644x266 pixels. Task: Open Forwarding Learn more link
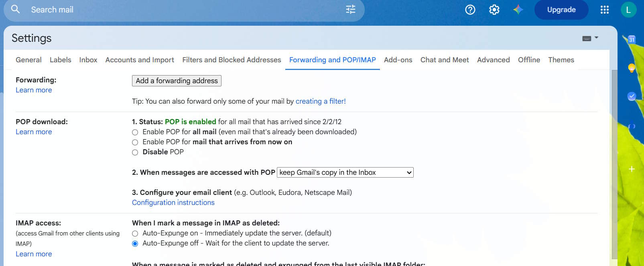[34, 90]
